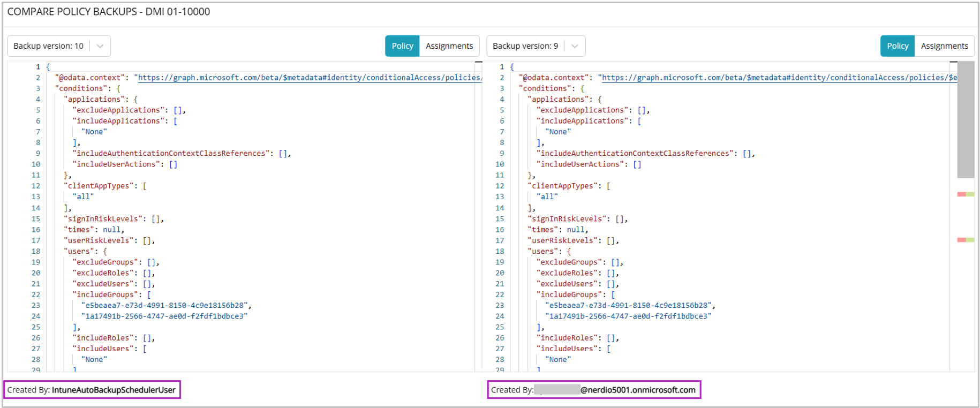Click chevron arrow beside Backup version 9

coord(575,46)
